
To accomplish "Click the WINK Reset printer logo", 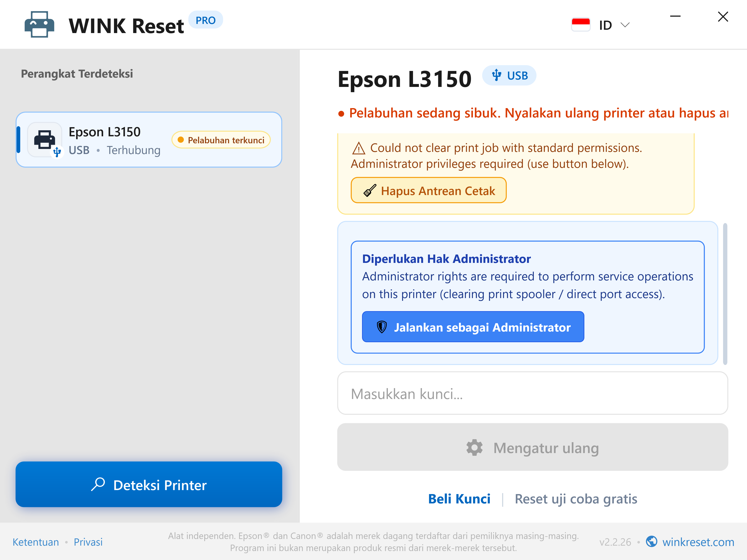I will [x=39, y=24].
